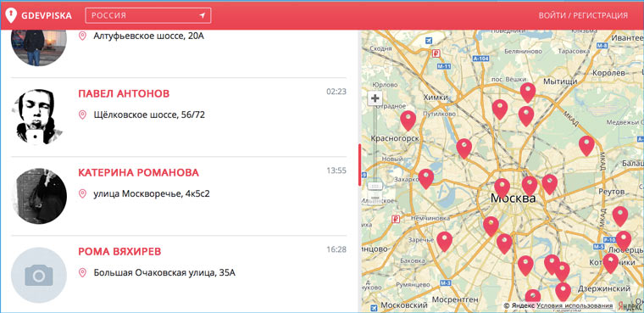Click timestamp 02:23

tap(336, 92)
